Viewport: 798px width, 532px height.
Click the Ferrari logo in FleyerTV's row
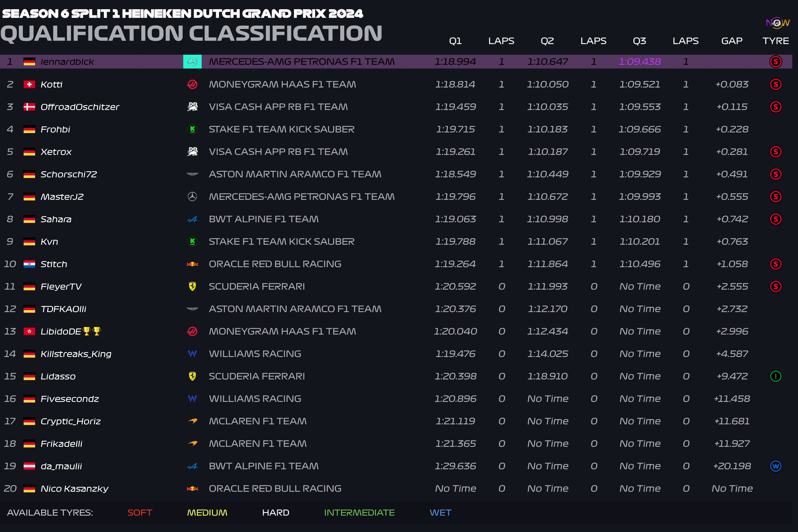[x=192, y=286]
